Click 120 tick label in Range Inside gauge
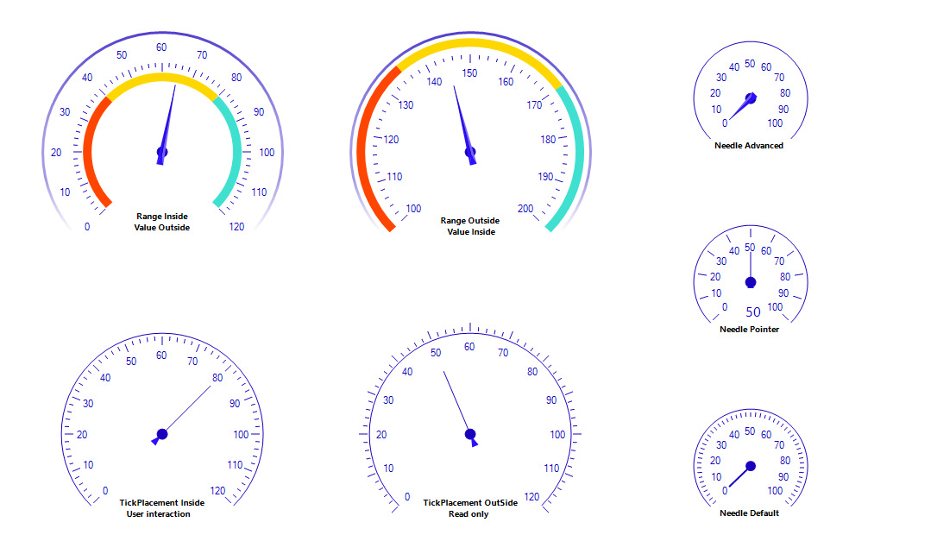This screenshot has height=560, width=937. point(236,227)
